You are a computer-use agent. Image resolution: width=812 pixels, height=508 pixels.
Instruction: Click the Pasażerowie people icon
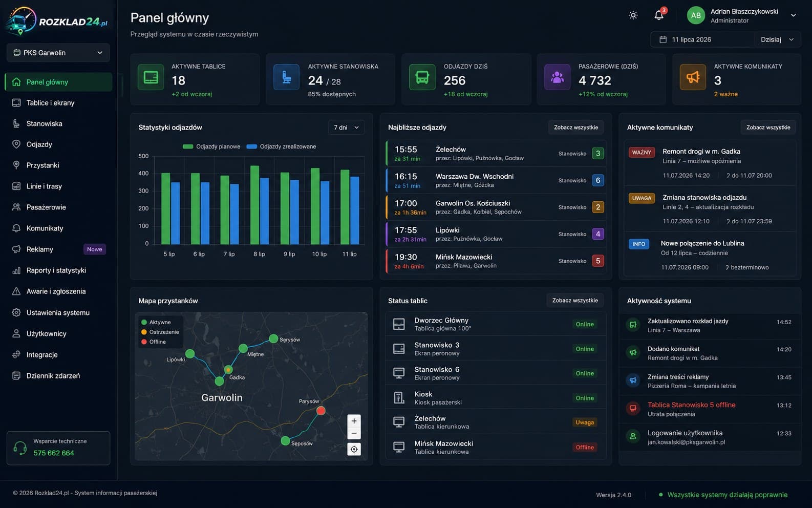558,77
